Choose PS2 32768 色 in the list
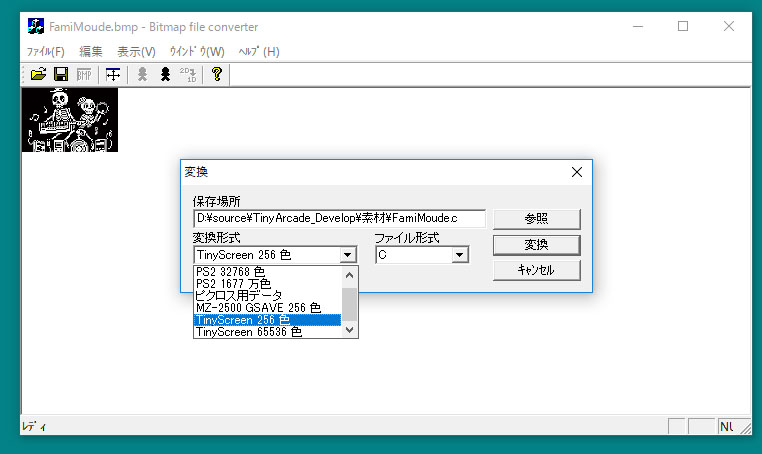The image size is (762, 454). [x=231, y=271]
